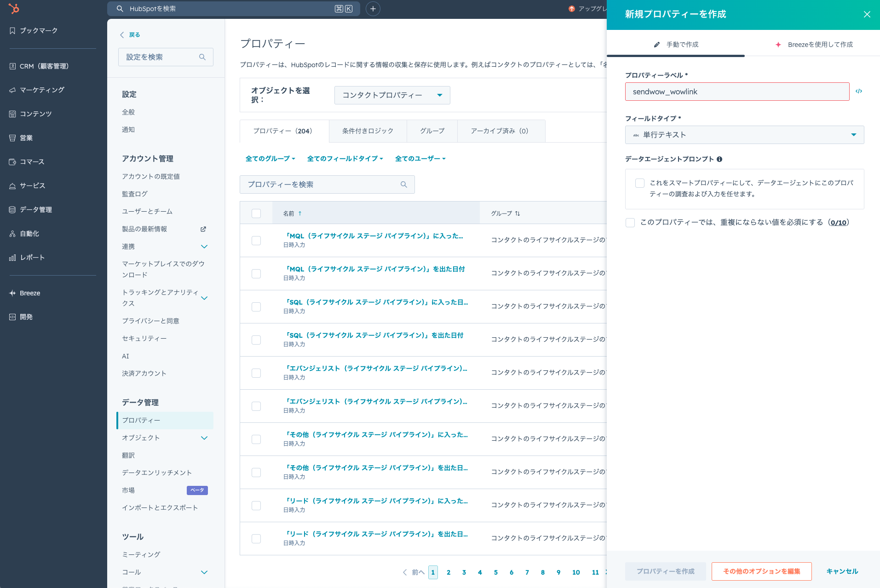Image resolution: width=880 pixels, height=588 pixels.
Task: Open コマース menu
Action: coord(27,162)
